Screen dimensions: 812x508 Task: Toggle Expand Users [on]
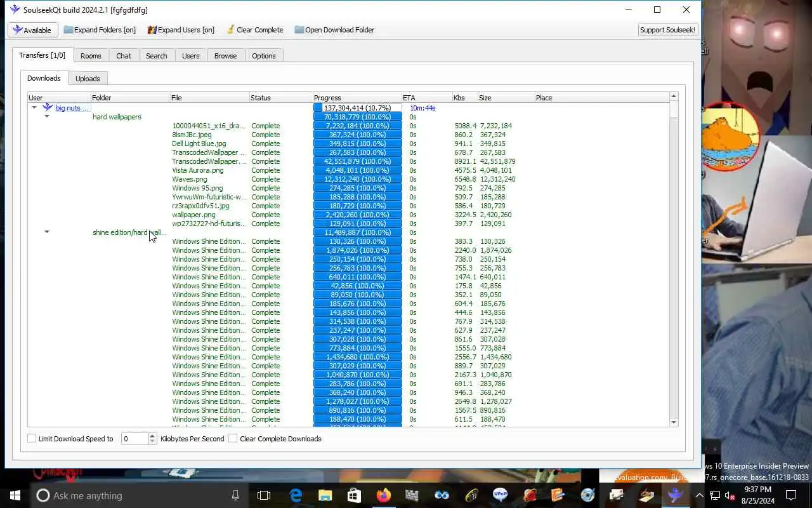click(x=181, y=30)
